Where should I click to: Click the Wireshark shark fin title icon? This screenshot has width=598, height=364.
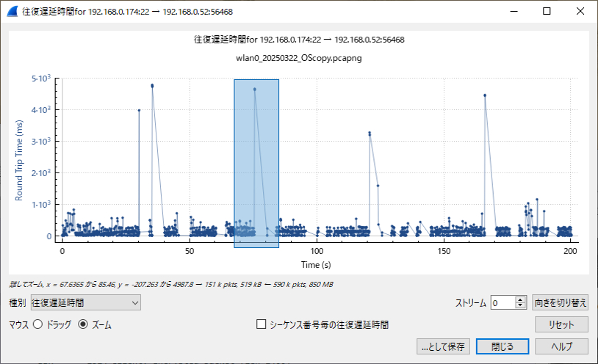click(x=12, y=12)
